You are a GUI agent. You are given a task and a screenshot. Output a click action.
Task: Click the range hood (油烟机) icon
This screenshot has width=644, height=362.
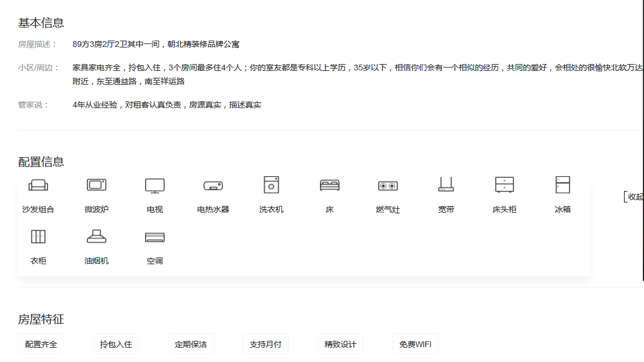pyautogui.click(x=97, y=237)
